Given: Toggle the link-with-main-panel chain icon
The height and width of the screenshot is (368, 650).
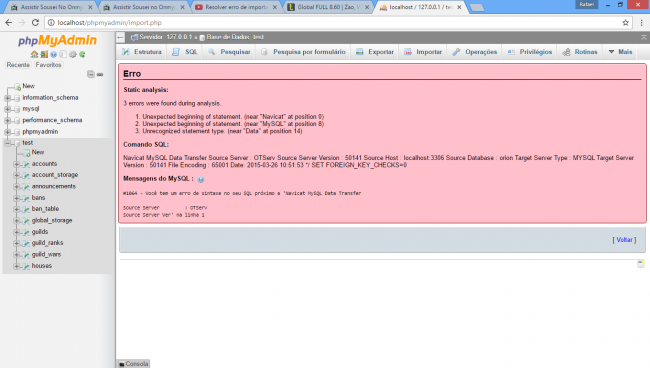Looking at the screenshot, I should coord(100,75).
